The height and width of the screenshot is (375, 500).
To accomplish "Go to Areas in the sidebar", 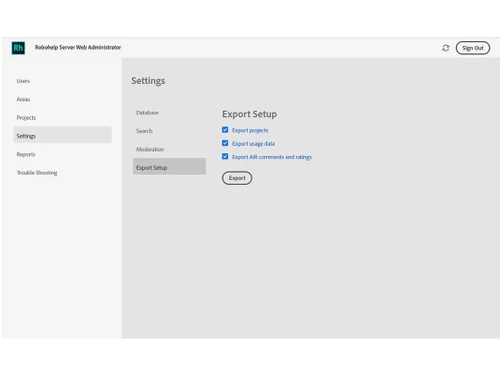I will click(x=23, y=99).
